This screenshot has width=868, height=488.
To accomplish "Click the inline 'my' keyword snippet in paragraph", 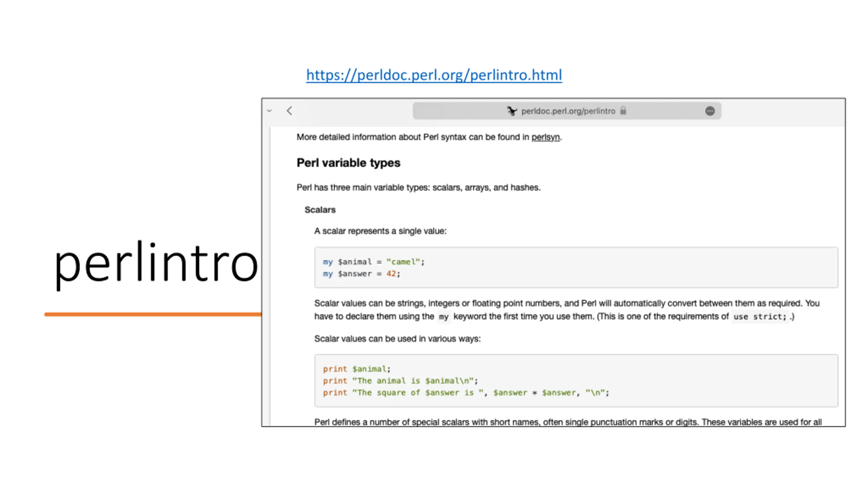I will pyautogui.click(x=443, y=317).
